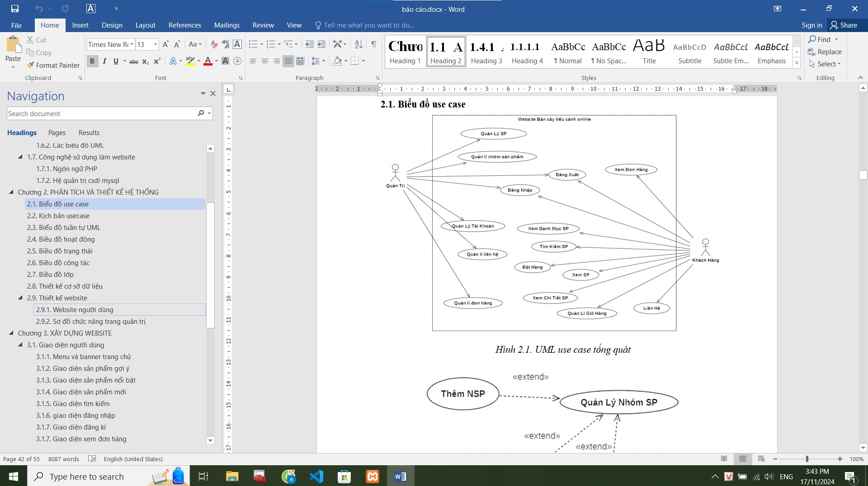Click Sign in link
This screenshot has width=868, height=486.
click(x=812, y=25)
